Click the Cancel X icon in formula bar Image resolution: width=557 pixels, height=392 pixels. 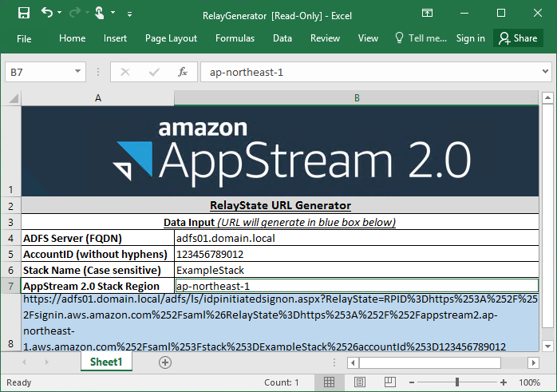coord(125,72)
